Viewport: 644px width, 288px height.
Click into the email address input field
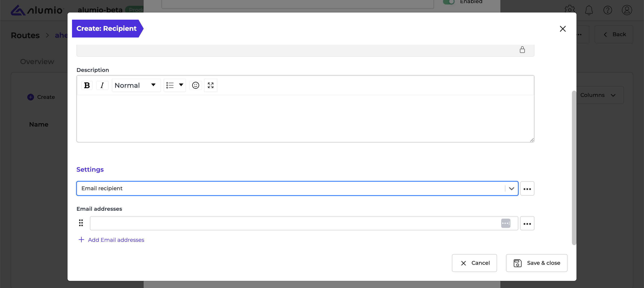[x=295, y=223]
